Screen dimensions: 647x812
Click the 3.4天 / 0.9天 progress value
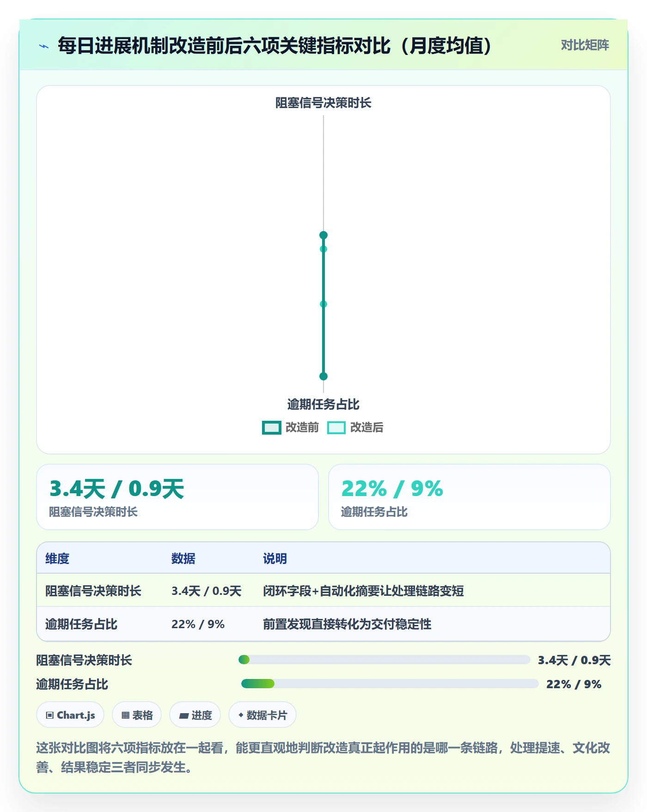574,660
